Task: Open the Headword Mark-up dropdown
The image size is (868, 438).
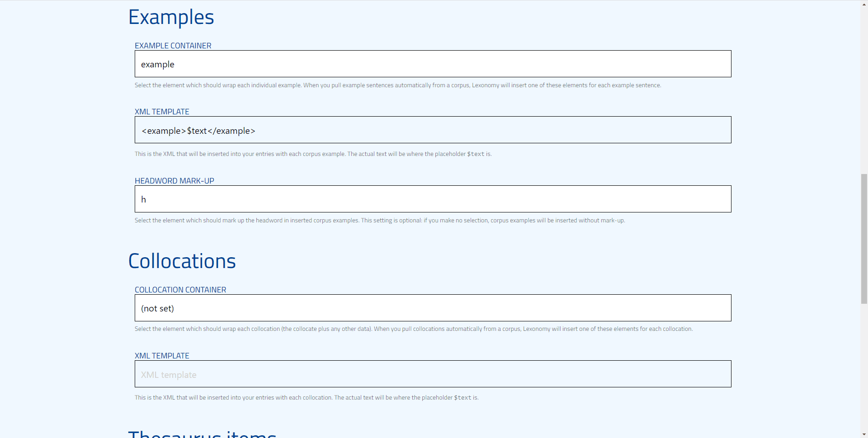Action: 433,199
